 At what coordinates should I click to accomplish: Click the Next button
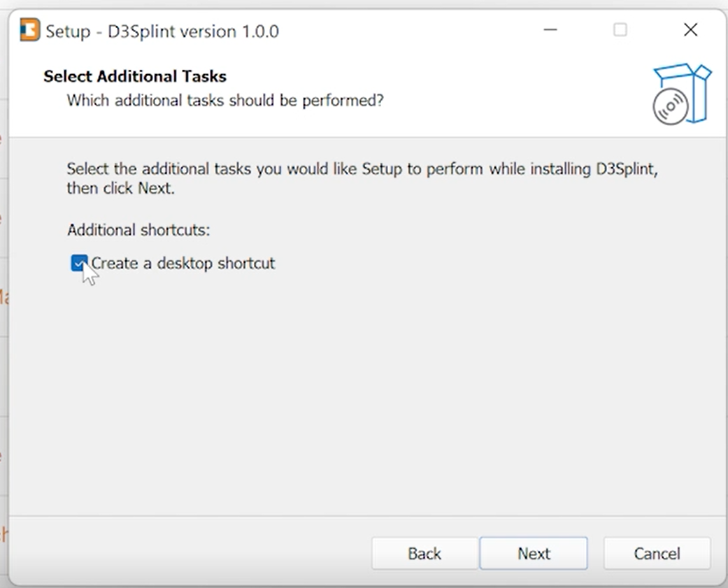(534, 553)
